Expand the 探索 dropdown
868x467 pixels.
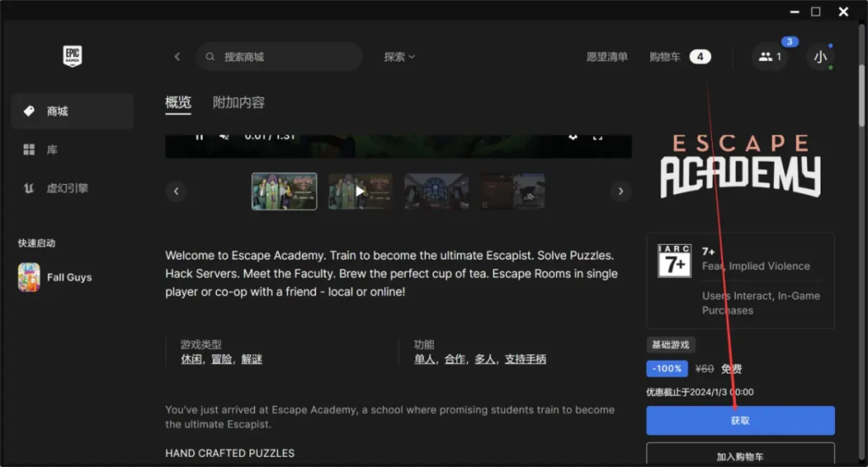coord(399,57)
